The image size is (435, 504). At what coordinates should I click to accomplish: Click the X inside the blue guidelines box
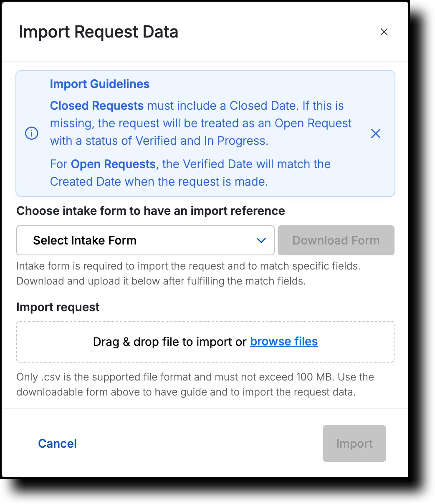click(375, 134)
